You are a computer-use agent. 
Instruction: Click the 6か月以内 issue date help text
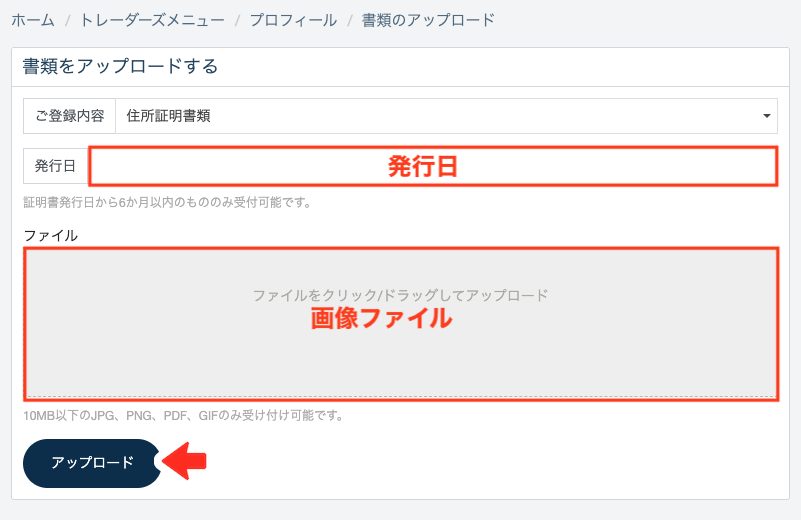[167, 202]
